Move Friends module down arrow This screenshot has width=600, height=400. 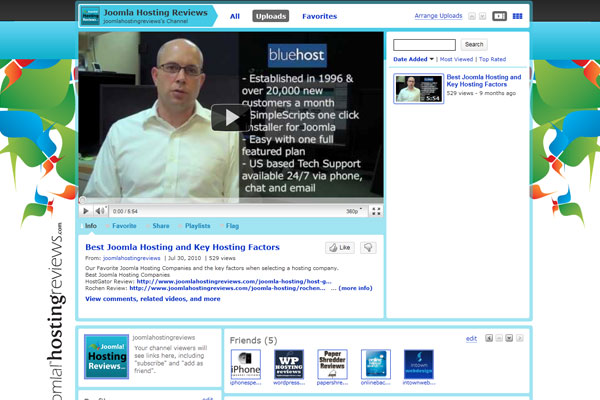(x=509, y=338)
